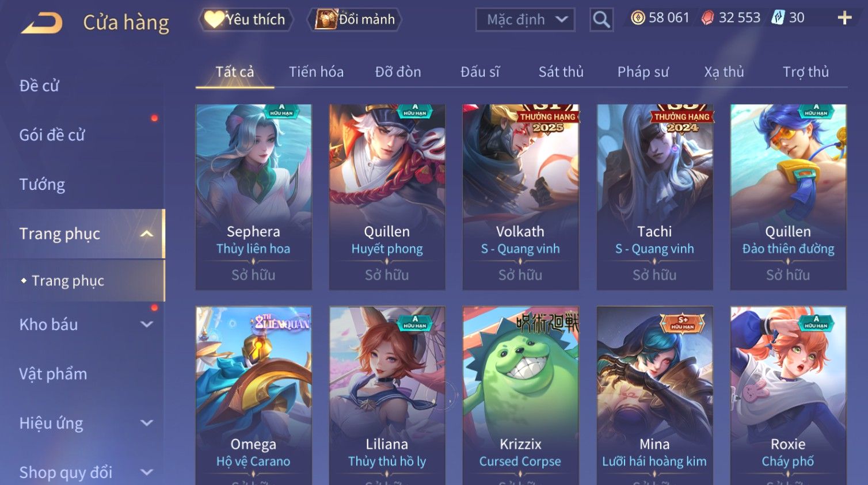The image size is (868, 485).
Task: Open Yêu thích favorites heart button
Action: point(246,20)
